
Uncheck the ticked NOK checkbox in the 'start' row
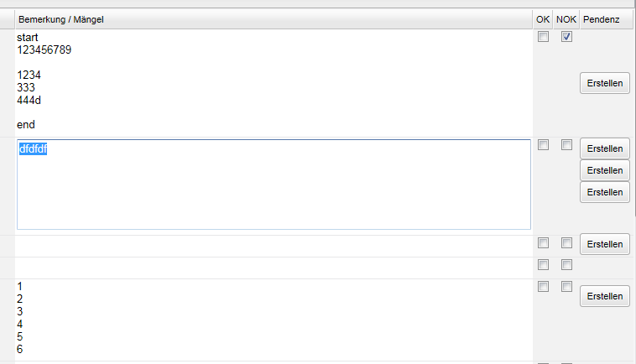click(566, 37)
